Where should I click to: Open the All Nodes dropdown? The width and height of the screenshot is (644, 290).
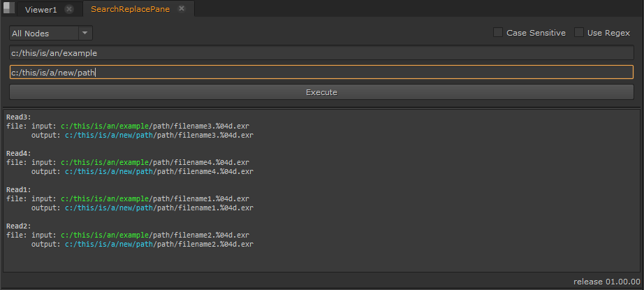coord(51,34)
